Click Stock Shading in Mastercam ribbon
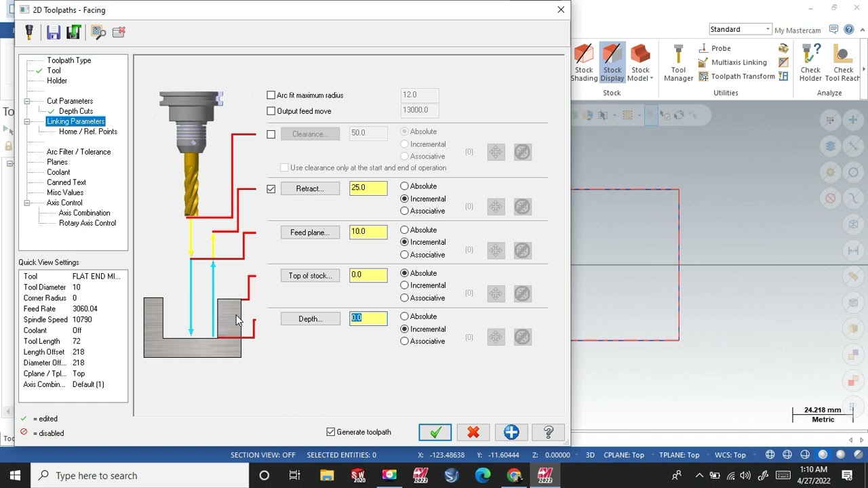 [584, 63]
